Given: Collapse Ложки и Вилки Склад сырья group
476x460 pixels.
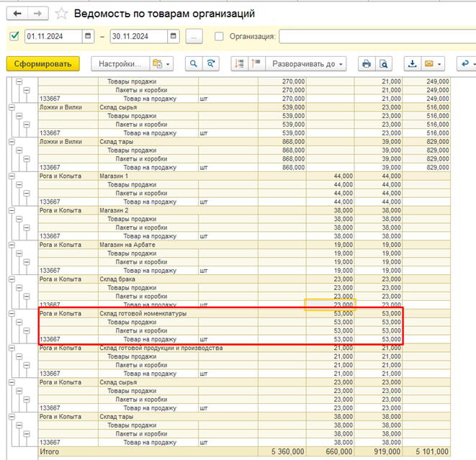Looking at the screenshot, I should pyautogui.click(x=12, y=107).
